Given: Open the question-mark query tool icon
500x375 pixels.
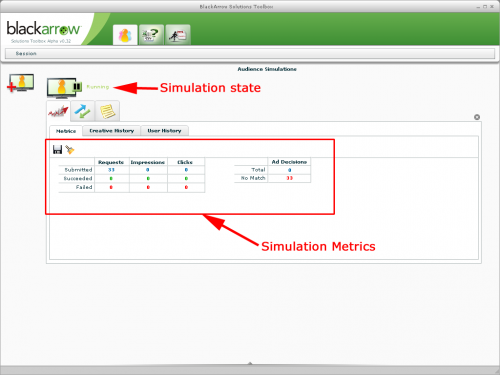Looking at the screenshot, I should (151, 35).
